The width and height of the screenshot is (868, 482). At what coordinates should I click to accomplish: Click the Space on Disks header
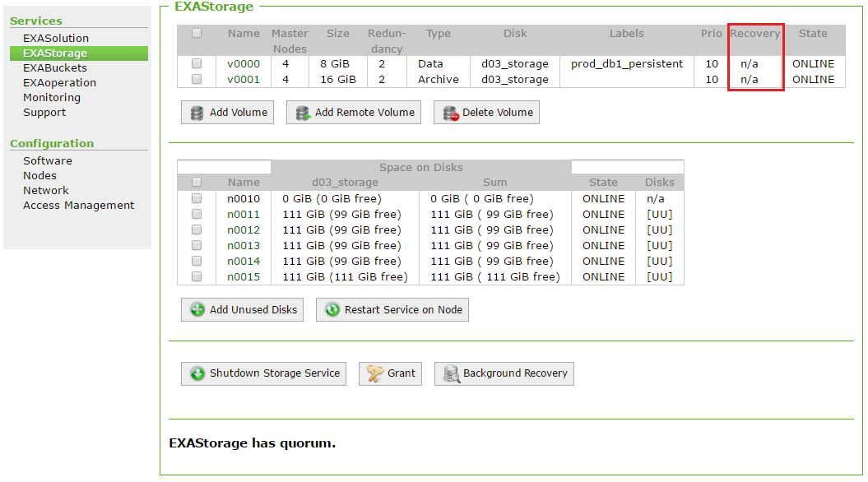[421, 168]
